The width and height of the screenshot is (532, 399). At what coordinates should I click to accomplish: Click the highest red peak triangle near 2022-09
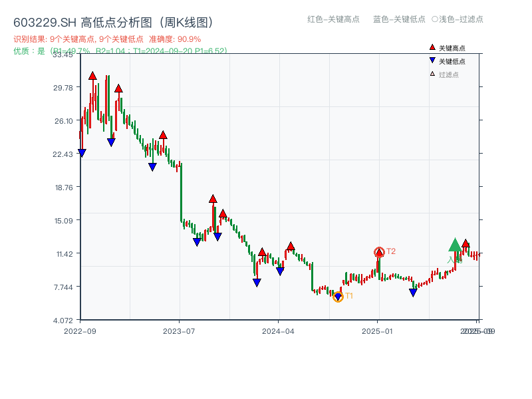[93, 75]
